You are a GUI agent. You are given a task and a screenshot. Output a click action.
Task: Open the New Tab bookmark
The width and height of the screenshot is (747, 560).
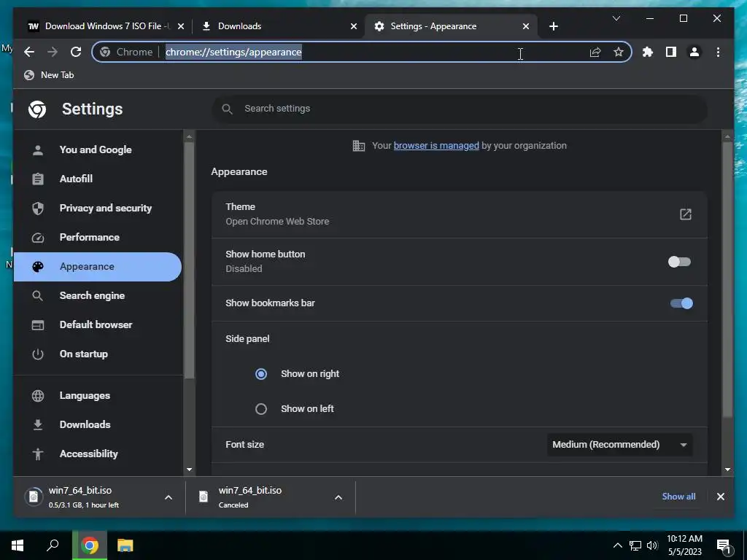coord(49,75)
